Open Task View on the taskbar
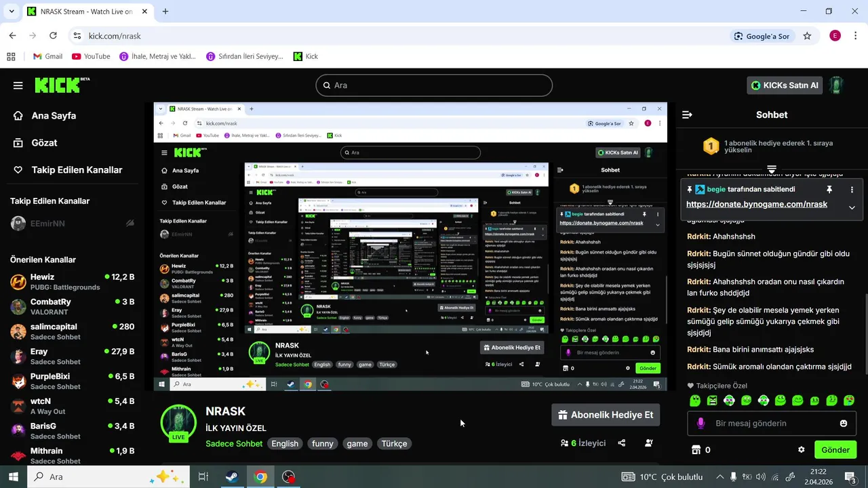 [x=203, y=476]
